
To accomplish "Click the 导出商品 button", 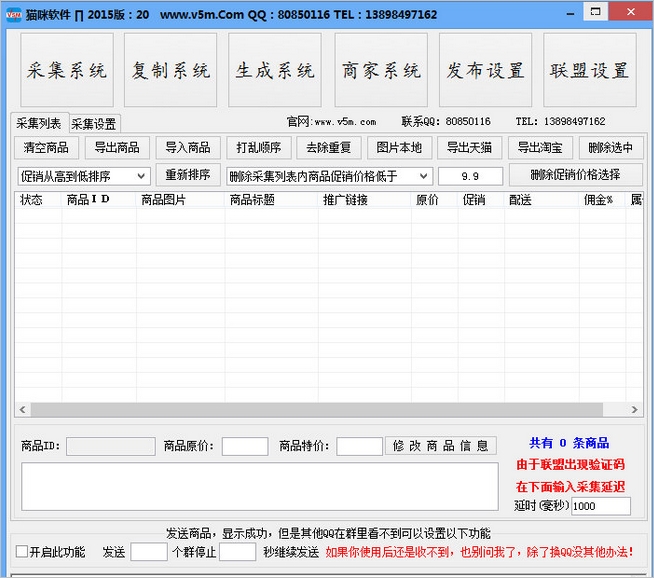I will click(x=117, y=148).
